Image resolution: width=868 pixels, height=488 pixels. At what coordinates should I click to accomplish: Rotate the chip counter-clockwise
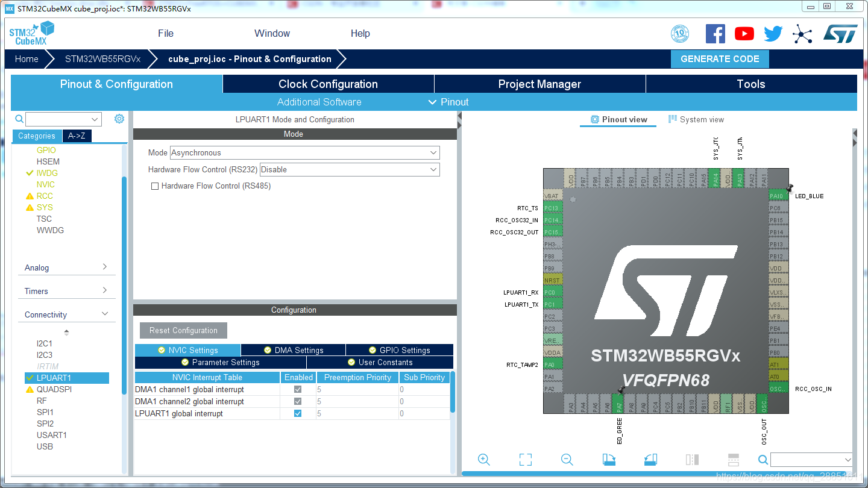pyautogui.click(x=650, y=460)
